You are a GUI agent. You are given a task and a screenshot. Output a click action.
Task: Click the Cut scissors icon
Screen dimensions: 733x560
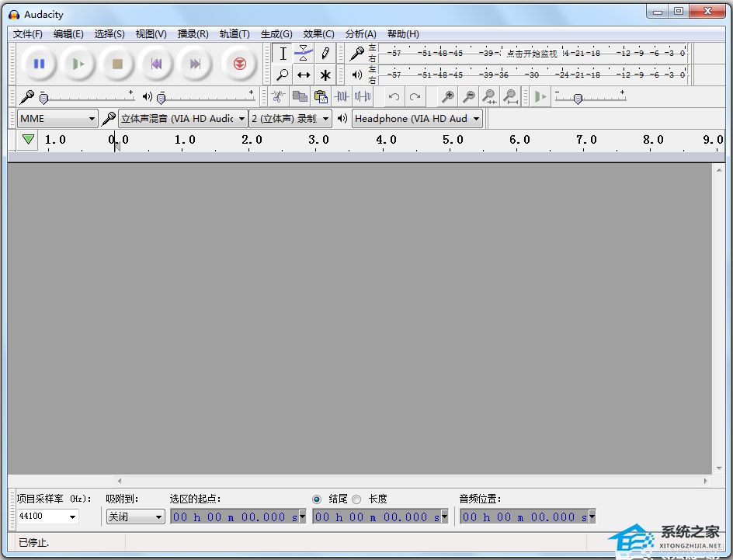point(278,97)
